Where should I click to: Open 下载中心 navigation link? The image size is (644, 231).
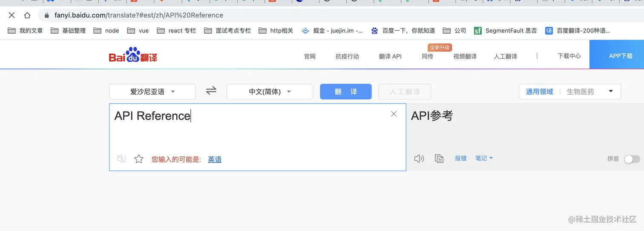tap(569, 56)
